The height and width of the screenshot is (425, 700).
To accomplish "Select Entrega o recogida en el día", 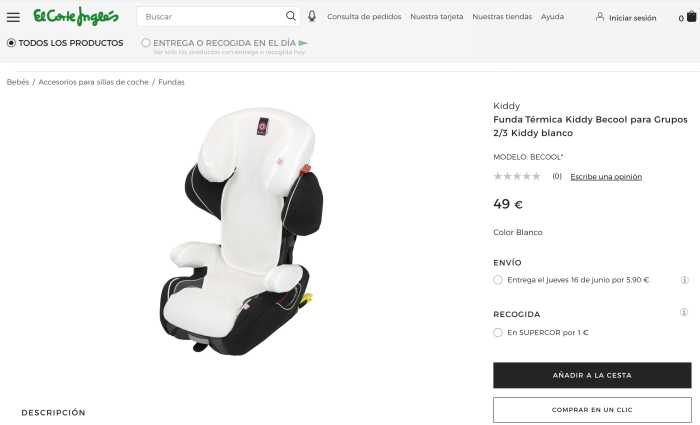I will coord(146,43).
